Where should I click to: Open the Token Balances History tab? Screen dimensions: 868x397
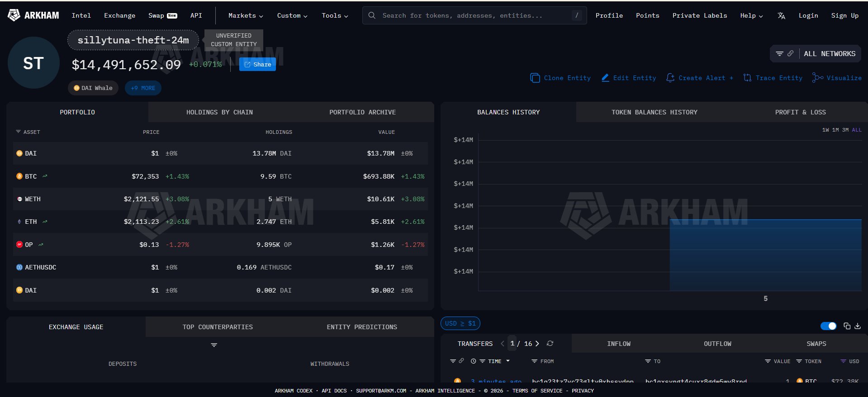(x=654, y=112)
